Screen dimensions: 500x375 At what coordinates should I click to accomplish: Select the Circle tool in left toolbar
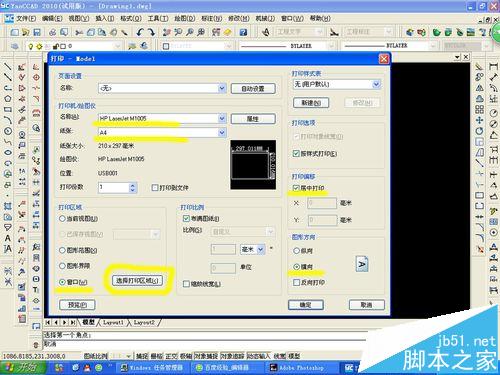(7, 131)
